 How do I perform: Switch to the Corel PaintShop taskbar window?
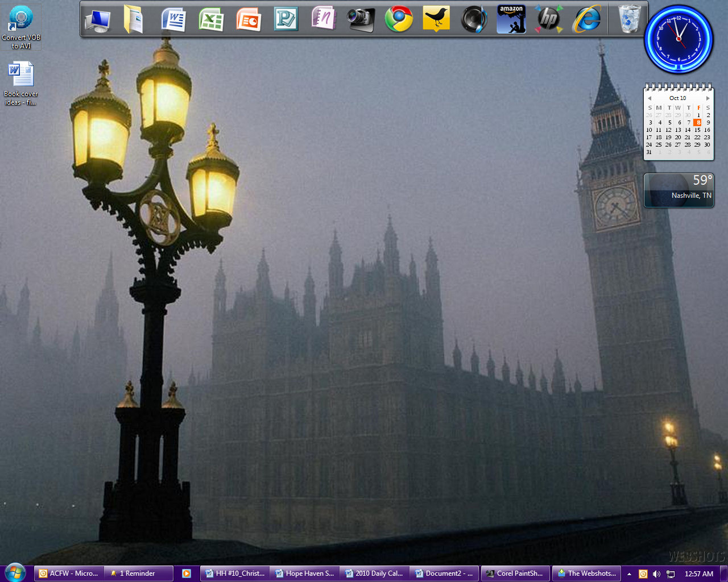(516, 573)
